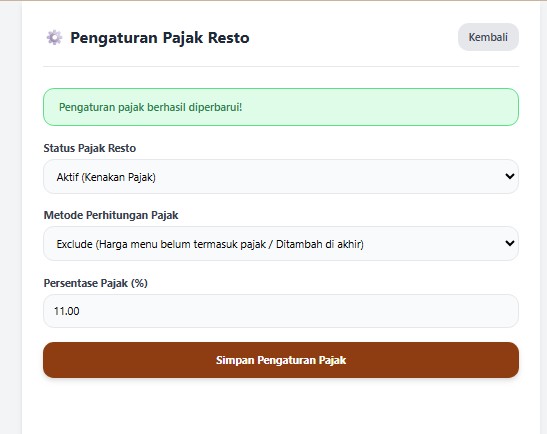
Task: Click the Status Pajak Resto label
Action: point(90,148)
